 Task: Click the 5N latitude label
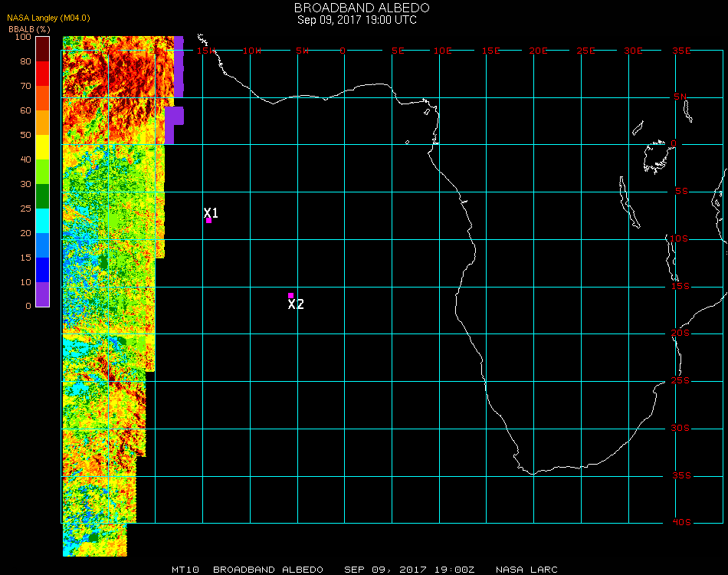click(680, 97)
